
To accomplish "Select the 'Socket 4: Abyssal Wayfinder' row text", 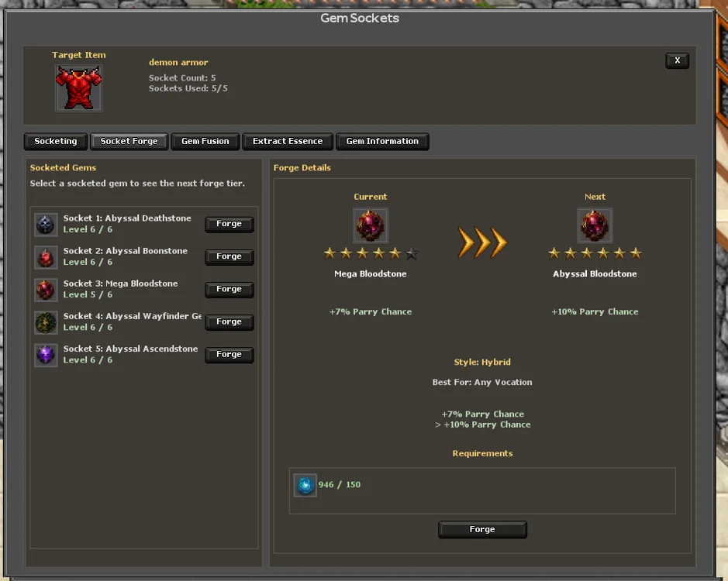I will (x=133, y=316).
